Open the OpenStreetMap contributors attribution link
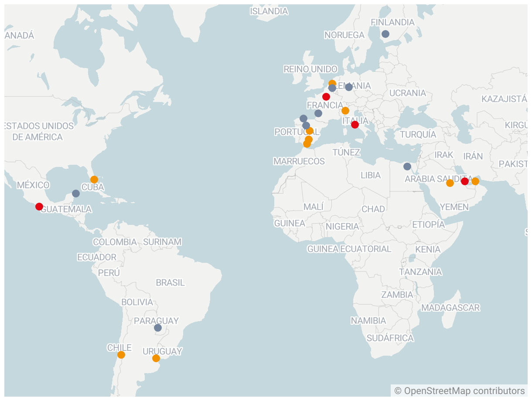Image resolution: width=532 pixels, height=401 pixels. (x=464, y=391)
